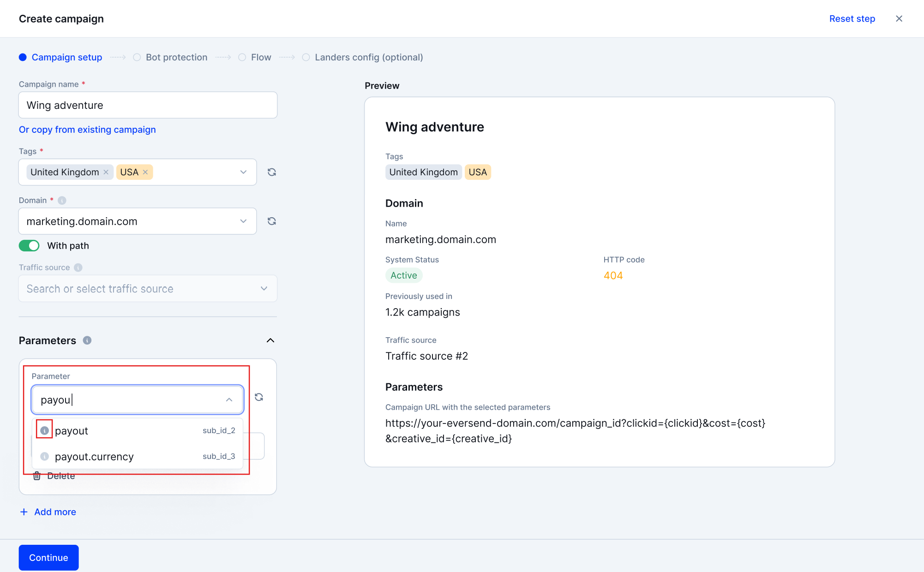Viewport: 924px width, 572px height.
Task: Click the 404 HTTP code value
Action: coord(613,275)
